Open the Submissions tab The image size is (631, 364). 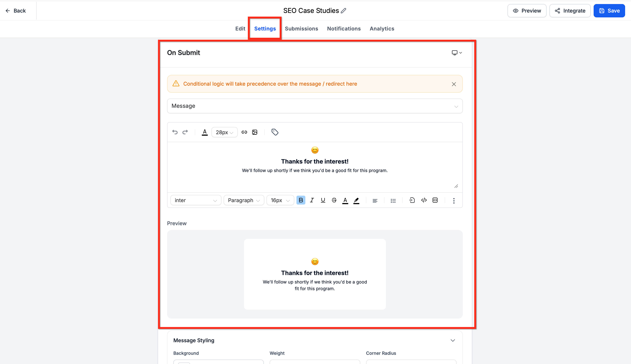[301, 29]
